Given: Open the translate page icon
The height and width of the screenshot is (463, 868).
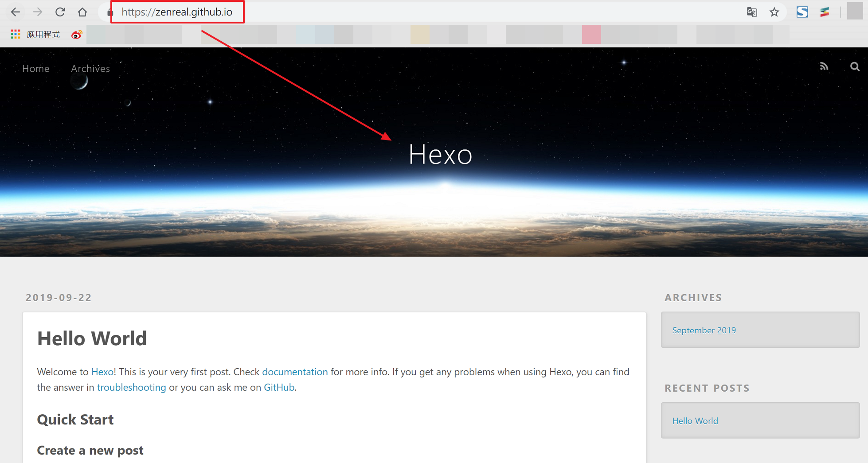Looking at the screenshot, I should click(x=752, y=12).
